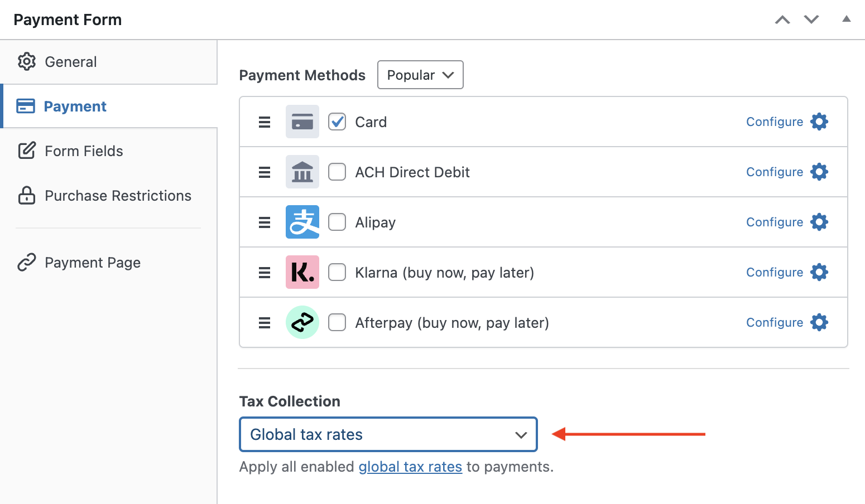This screenshot has width=865, height=504.
Task: Click the drag handle for Afterpay row
Action: [x=265, y=323]
